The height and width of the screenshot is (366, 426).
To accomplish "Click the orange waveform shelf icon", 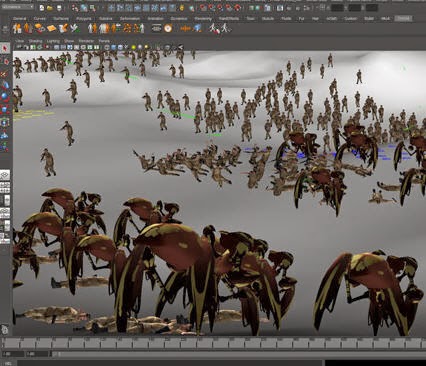I will click(x=186, y=29).
